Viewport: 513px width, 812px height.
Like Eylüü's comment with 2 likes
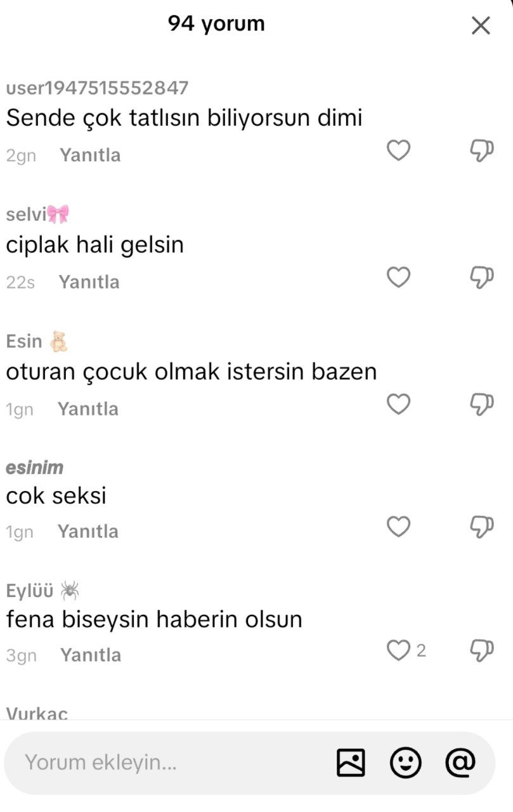point(399,650)
